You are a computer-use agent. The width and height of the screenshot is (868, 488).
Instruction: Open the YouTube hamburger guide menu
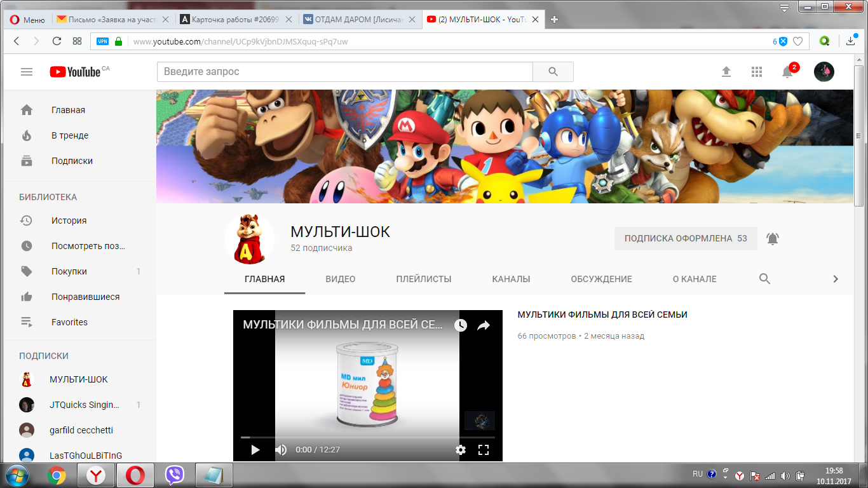coord(27,72)
